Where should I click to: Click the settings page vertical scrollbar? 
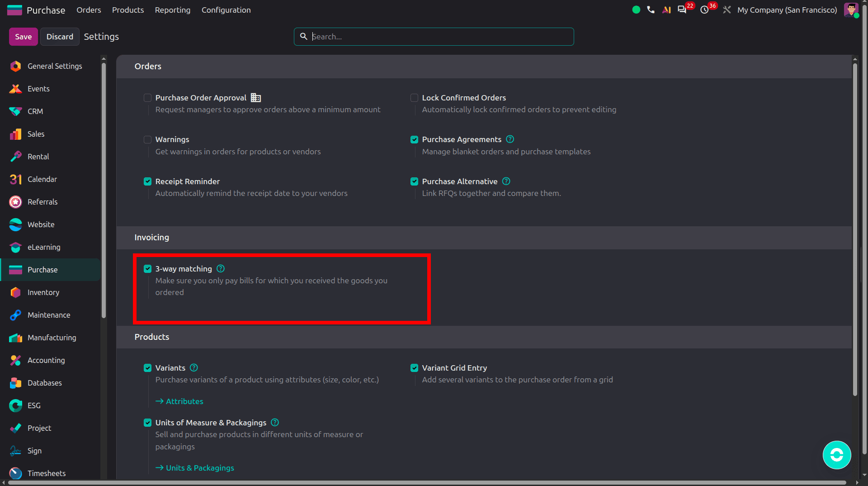click(x=855, y=230)
